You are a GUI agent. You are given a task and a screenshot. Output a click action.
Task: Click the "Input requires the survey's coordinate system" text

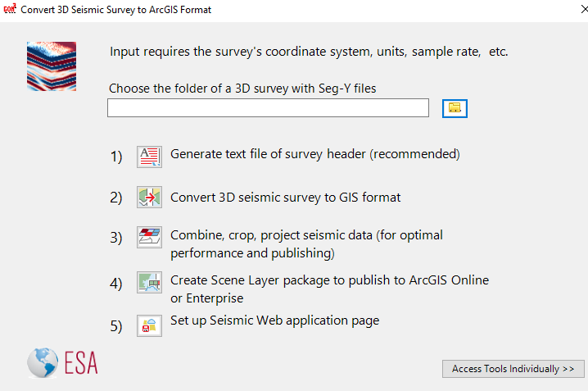click(x=309, y=52)
